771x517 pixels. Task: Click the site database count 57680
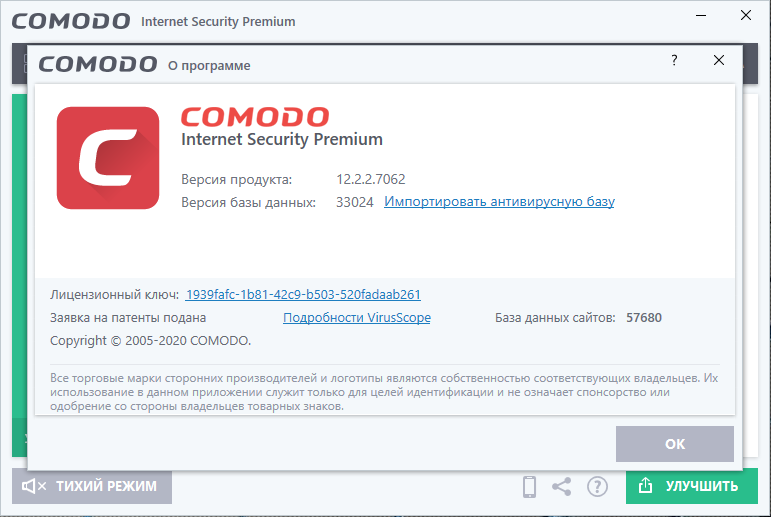pyautogui.click(x=644, y=318)
